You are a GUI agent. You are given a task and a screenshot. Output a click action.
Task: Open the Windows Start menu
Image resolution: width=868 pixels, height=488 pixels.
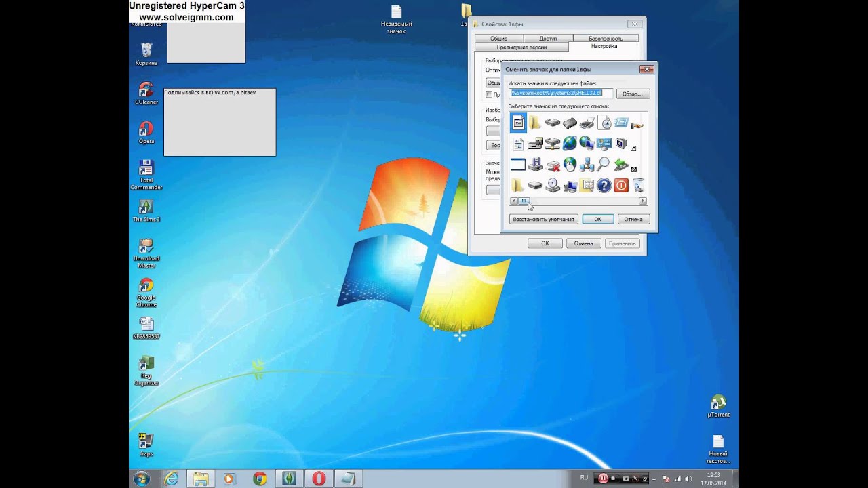tap(142, 479)
